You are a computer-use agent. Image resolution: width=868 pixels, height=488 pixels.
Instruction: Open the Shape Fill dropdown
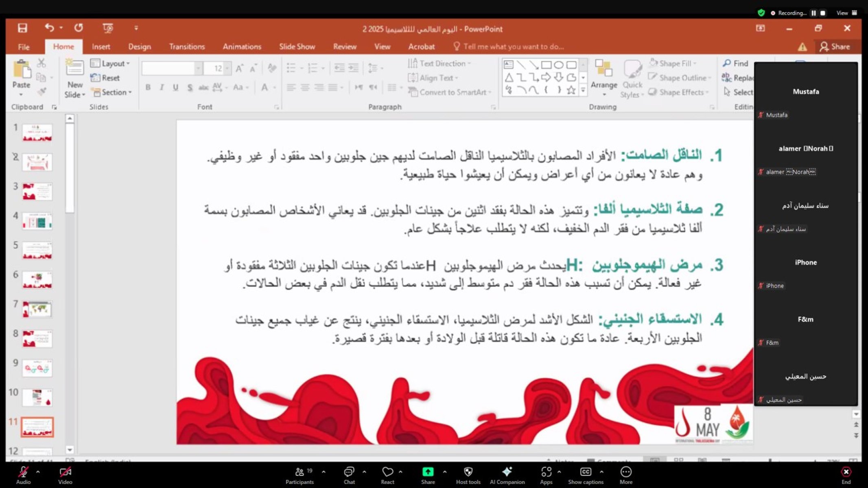[672, 63]
